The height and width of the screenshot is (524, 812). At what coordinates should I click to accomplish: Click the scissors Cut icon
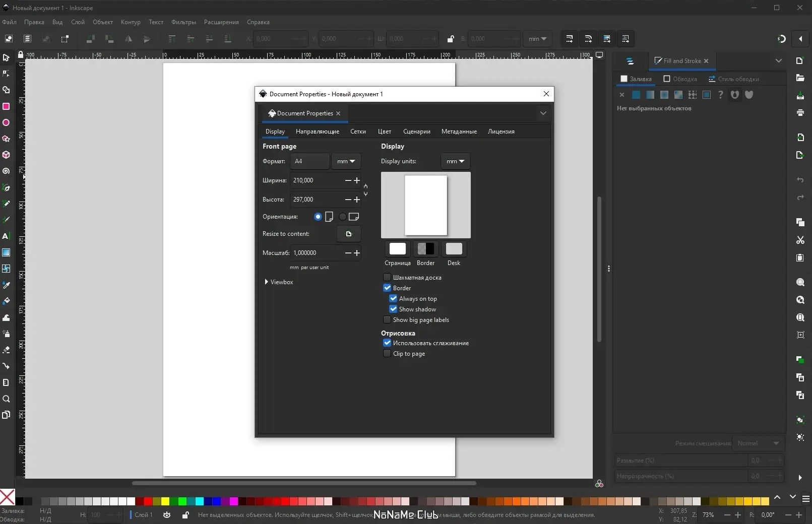point(800,240)
